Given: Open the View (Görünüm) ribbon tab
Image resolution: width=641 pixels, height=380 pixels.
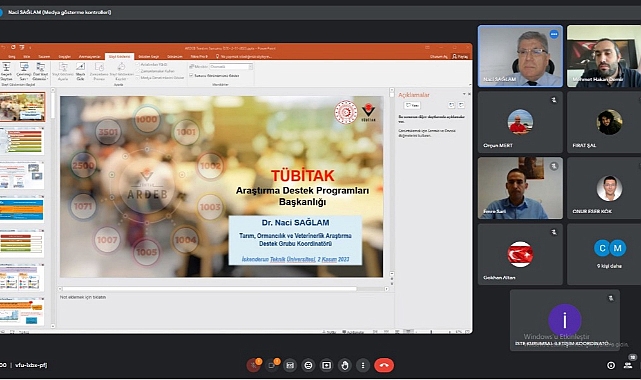Looking at the screenshot, I should (175, 56).
